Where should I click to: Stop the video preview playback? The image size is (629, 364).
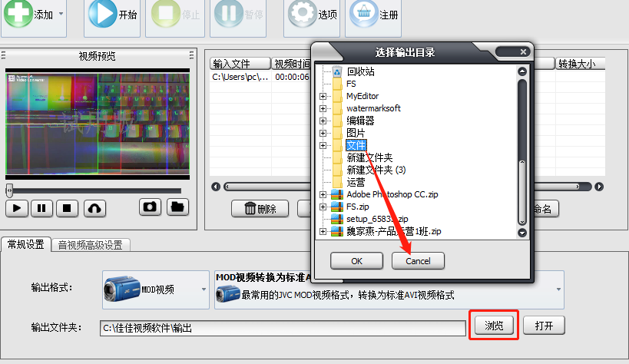pyautogui.click(x=67, y=208)
